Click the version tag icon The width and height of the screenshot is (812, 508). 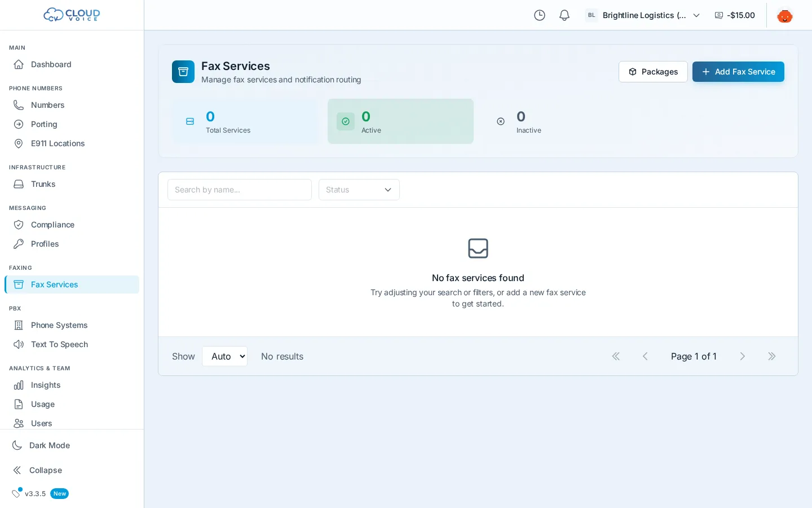click(16, 493)
